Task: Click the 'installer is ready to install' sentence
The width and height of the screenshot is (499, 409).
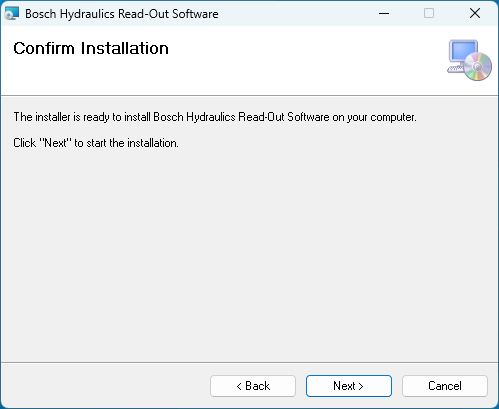Action: tap(215, 117)
